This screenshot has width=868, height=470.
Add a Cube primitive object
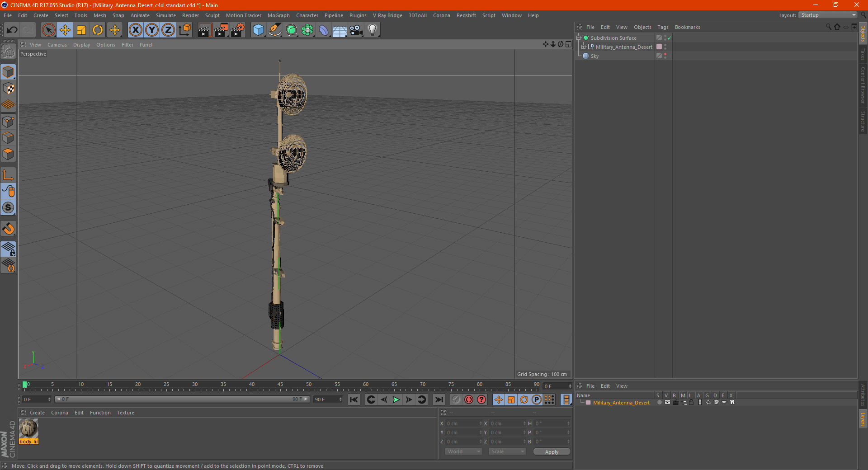(258, 30)
